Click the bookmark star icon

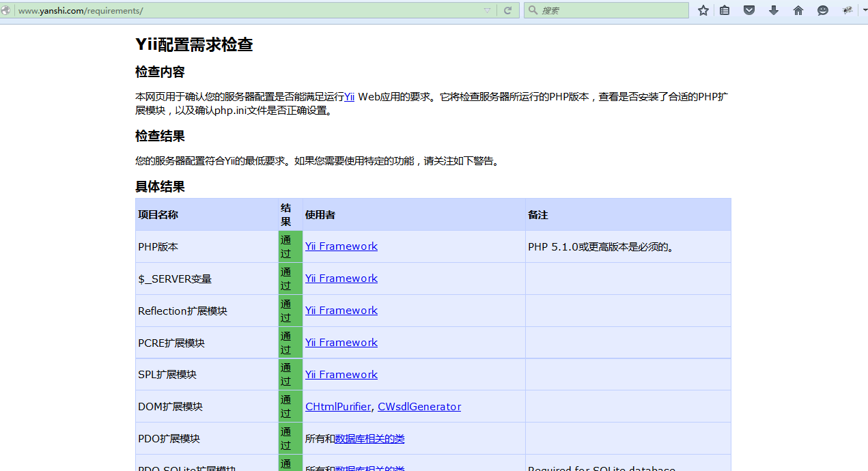click(703, 10)
